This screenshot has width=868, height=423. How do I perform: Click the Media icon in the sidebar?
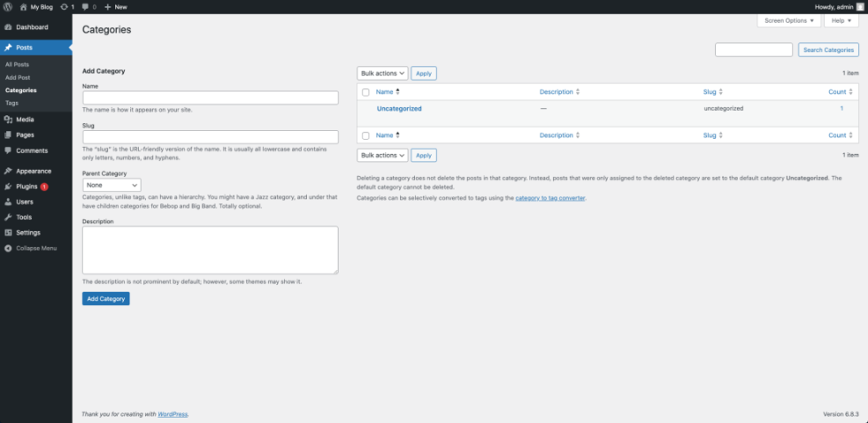[8, 120]
